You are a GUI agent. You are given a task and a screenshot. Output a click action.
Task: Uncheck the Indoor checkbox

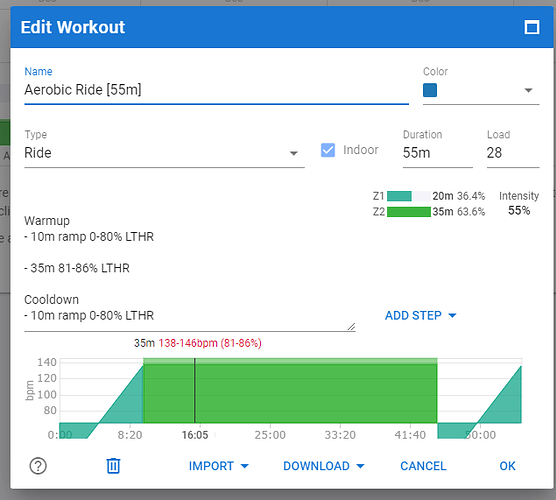tap(328, 150)
